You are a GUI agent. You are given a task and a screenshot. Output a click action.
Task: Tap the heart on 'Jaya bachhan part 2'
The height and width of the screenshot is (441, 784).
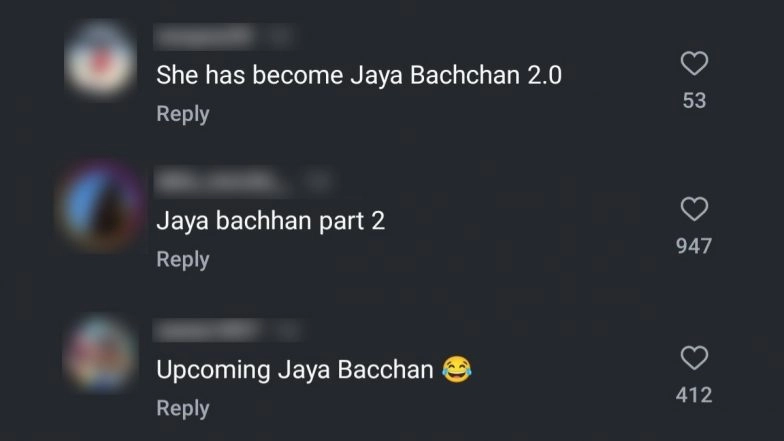pyautogui.click(x=694, y=209)
